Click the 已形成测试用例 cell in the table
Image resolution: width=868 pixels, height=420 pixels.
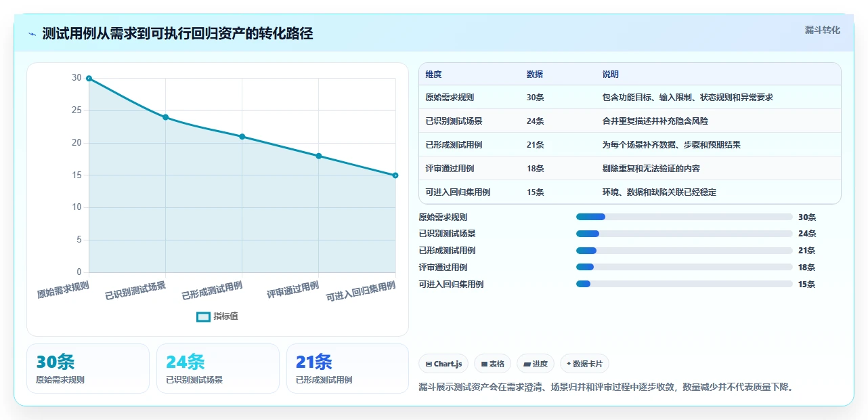[454, 145]
